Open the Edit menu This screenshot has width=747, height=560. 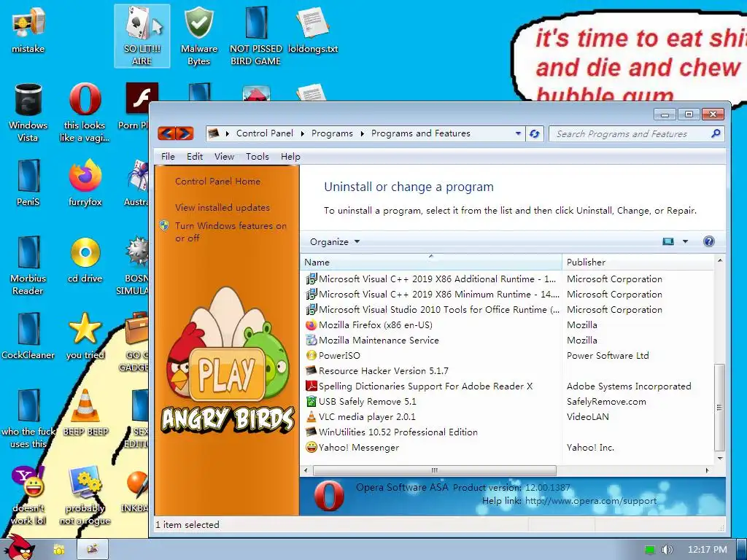click(x=194, y=157)
